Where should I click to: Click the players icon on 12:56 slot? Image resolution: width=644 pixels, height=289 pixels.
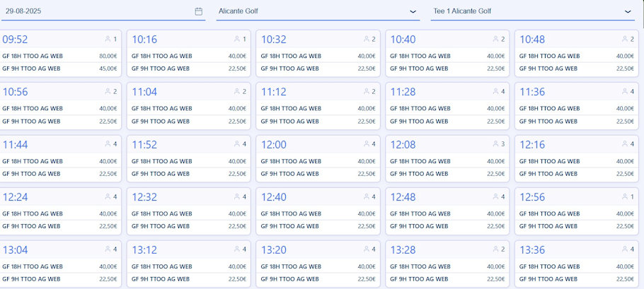626,197
